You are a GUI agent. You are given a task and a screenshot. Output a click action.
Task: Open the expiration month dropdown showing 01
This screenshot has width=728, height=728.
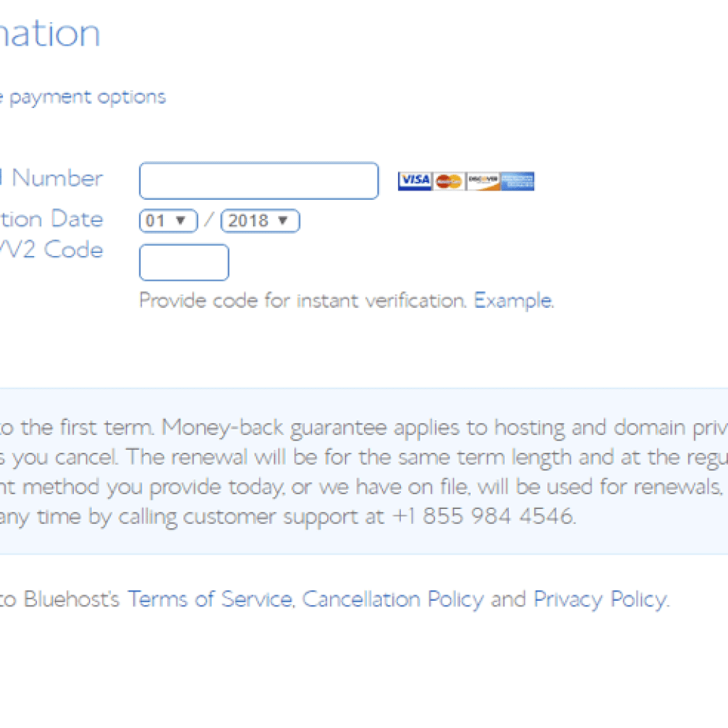[168, 220]
